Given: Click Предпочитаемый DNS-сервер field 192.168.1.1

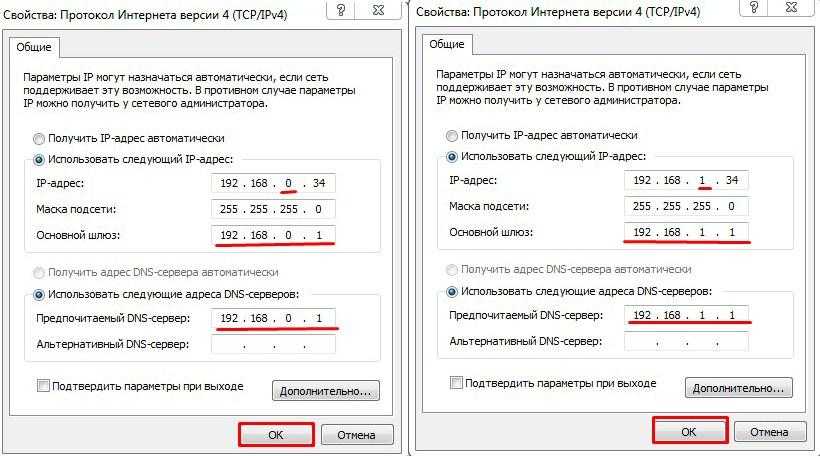Looking at the screenshot, I should [687, 315].
